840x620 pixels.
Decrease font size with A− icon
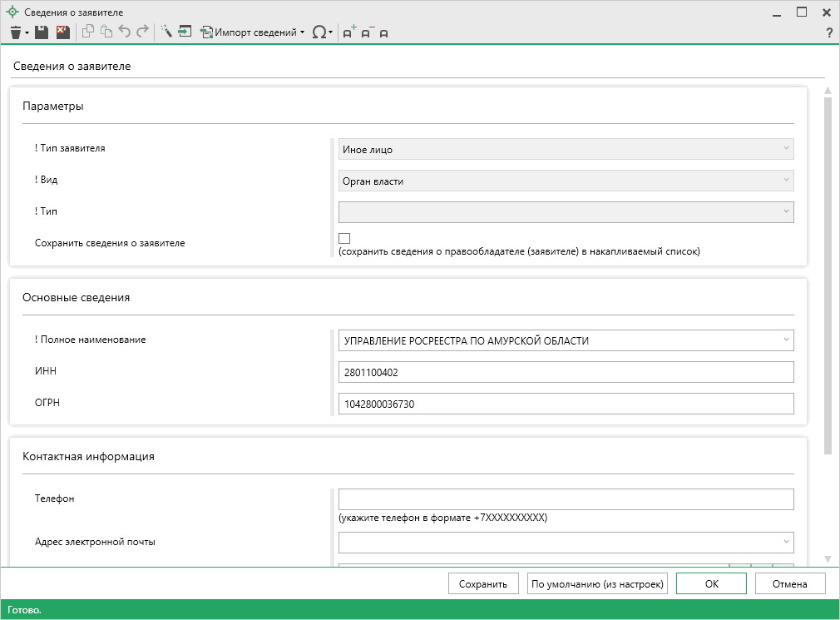(367, 32)
